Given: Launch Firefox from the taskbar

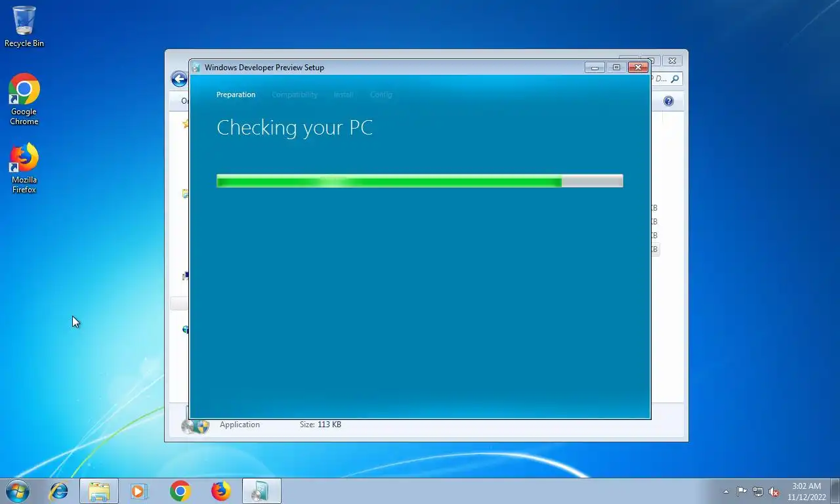Looking at the screenshot, I should 220,491.
